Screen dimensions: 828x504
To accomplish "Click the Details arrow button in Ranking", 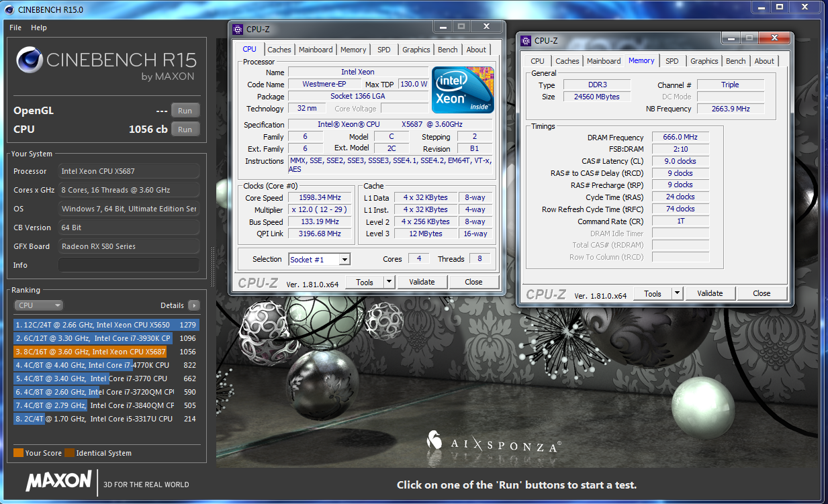I will (x=193, y=305).
